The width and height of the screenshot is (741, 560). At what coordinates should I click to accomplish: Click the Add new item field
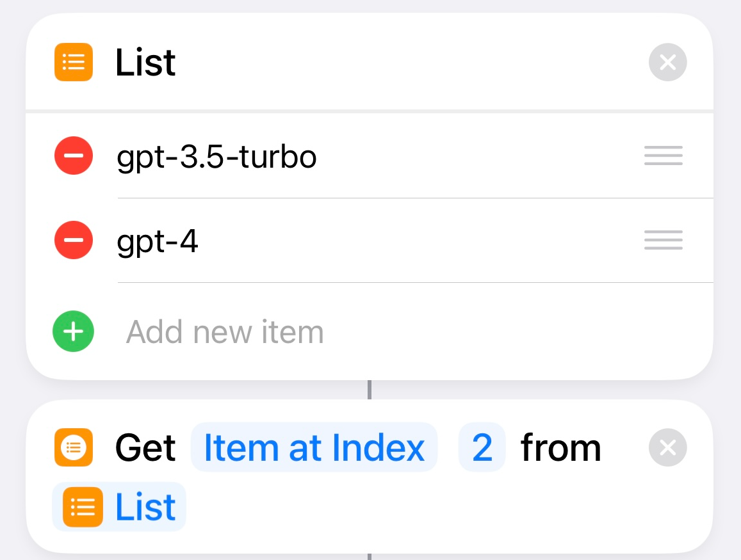tap(225, 332)
